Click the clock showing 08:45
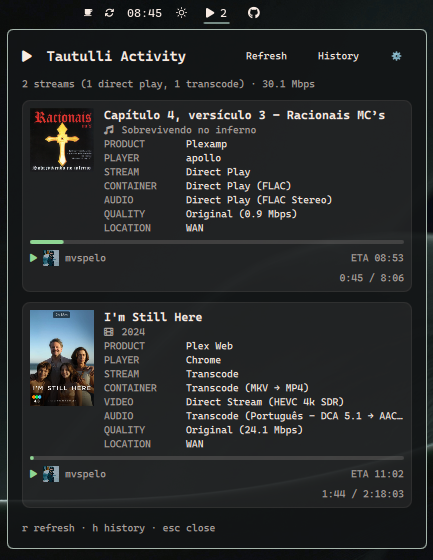This screenshot has width=433, height=560. tap(144, 14)
